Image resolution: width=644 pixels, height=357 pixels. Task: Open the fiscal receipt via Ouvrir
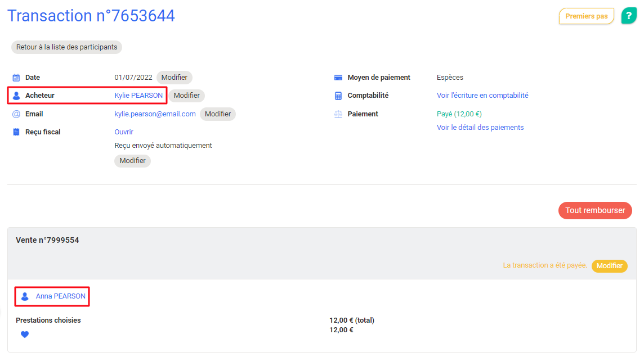[x=124, y=132]
